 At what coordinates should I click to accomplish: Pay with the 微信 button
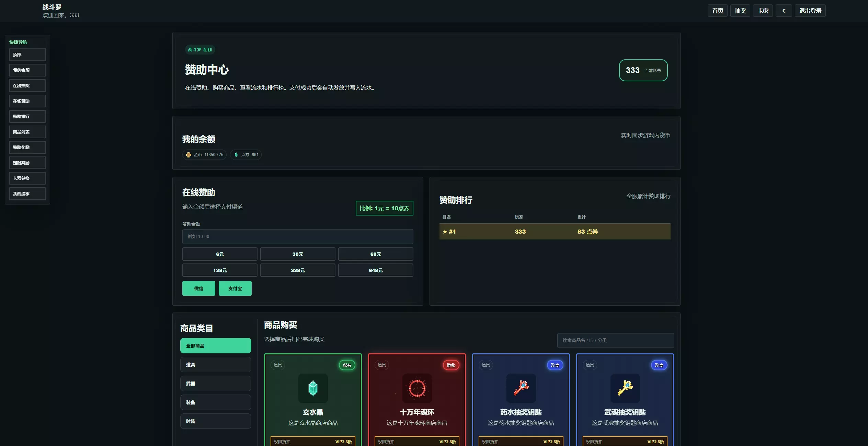[x=198, y=288]
